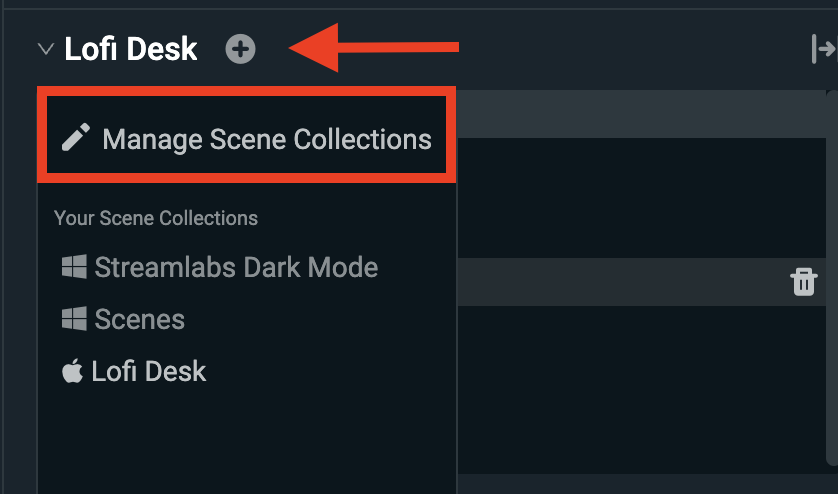Click the pencil icon for managing collections
Screen dimensions: 838x494
pyautogui.click(x=76, y=138)
